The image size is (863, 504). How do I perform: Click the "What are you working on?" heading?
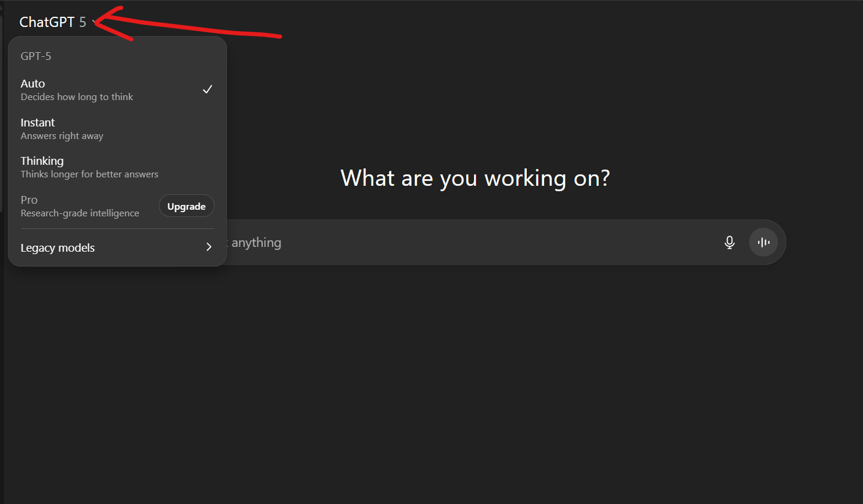point(475,178)
